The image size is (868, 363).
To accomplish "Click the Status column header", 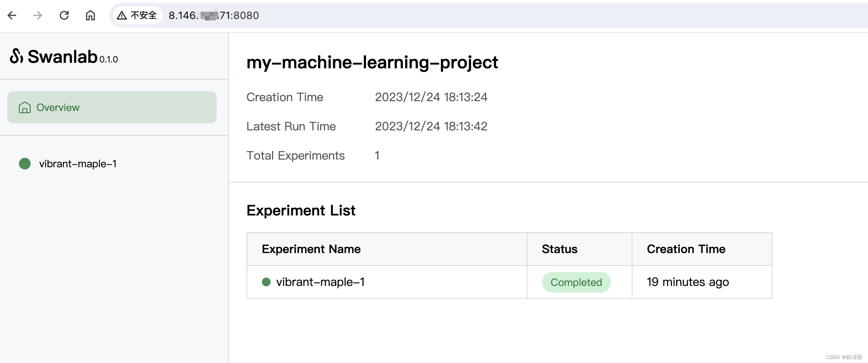I will point(559,249).
